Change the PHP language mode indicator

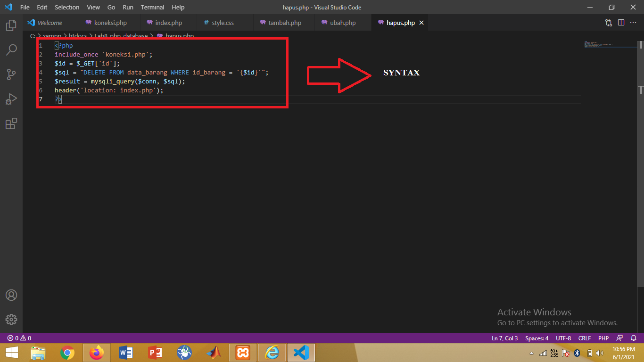coord(603,338)
